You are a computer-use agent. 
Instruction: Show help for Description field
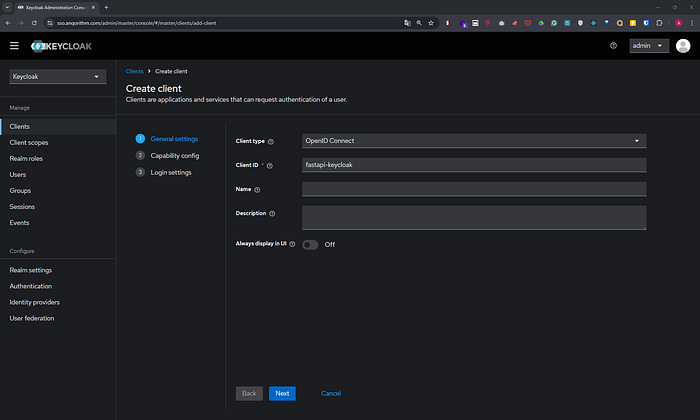tap(272, 214)
